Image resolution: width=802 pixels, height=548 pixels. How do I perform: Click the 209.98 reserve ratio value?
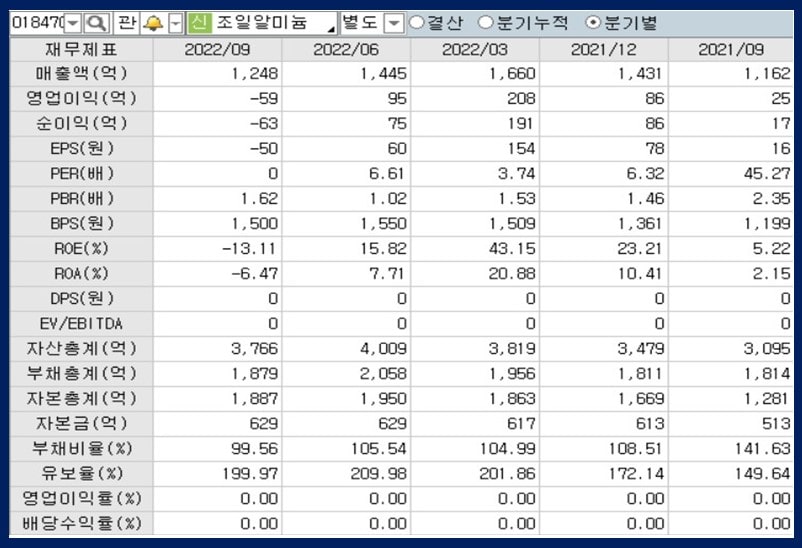click(379, 474)
